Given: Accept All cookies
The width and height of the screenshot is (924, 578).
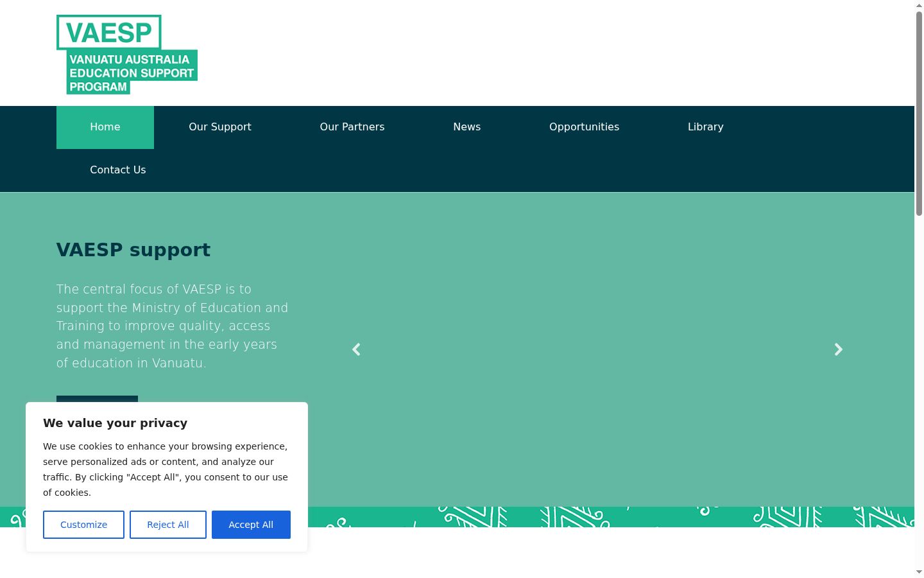Looking at the screenshot, I should pyautogui.click(x=251, y=525).
